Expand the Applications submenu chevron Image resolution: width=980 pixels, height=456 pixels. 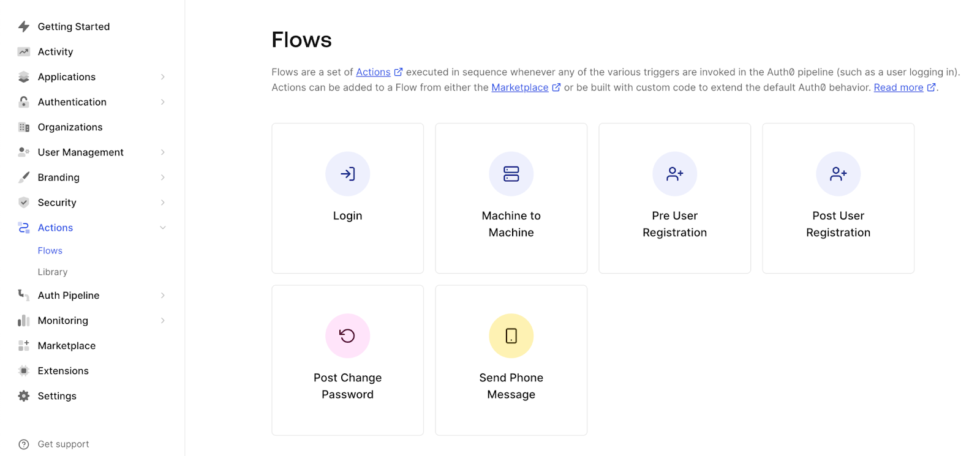[x=163, y=77]
